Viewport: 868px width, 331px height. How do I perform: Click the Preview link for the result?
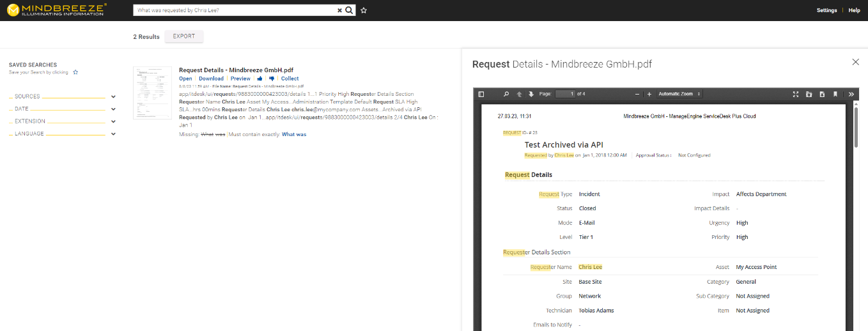[240, 79]
